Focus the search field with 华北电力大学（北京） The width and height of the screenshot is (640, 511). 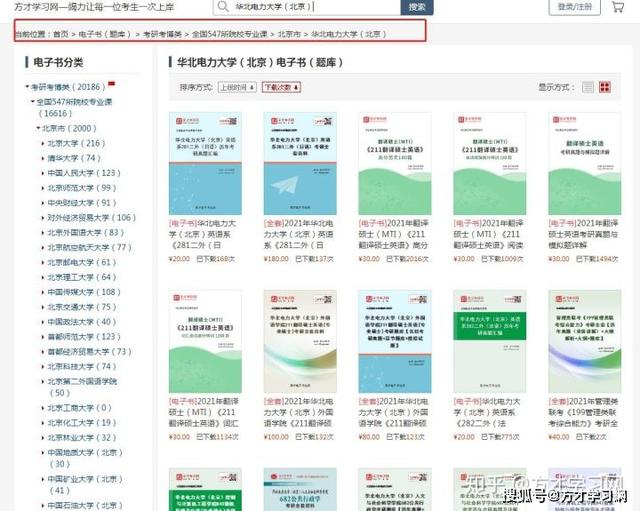pyautogui.click(x=307, y=7)
